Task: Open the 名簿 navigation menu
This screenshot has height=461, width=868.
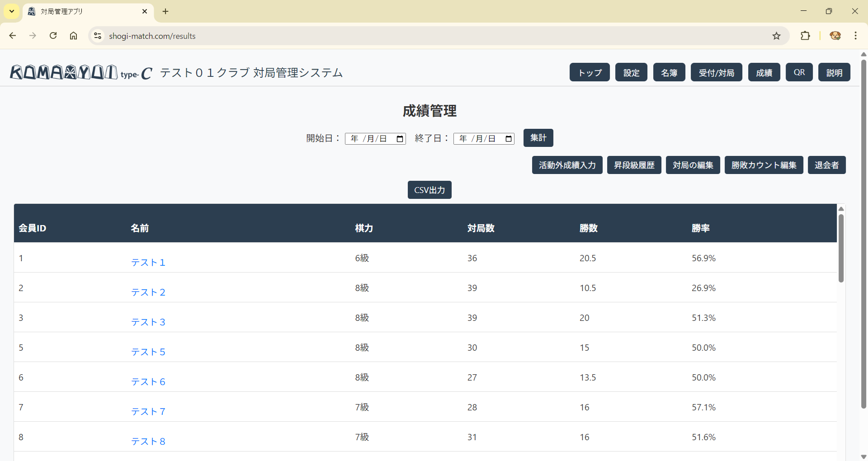Action: coord(669,72)
